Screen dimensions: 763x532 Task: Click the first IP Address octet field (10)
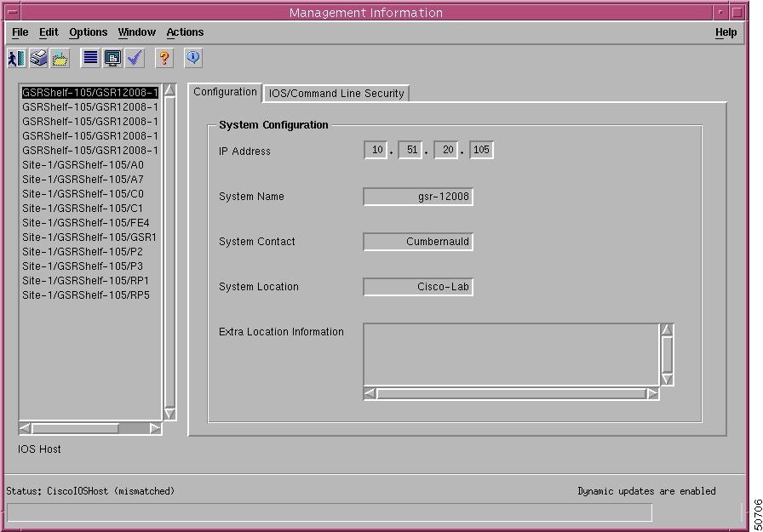(376, 150)
